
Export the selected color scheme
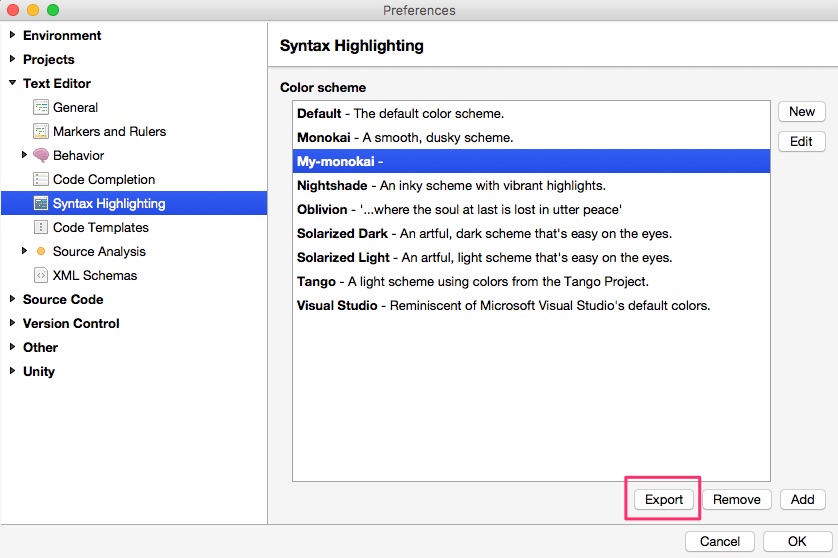tap(664, 499)
